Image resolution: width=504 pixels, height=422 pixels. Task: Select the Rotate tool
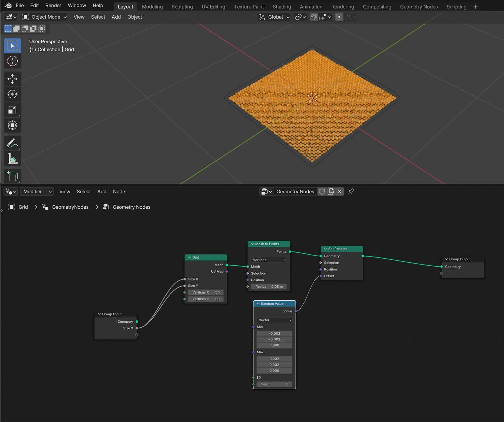12,94
